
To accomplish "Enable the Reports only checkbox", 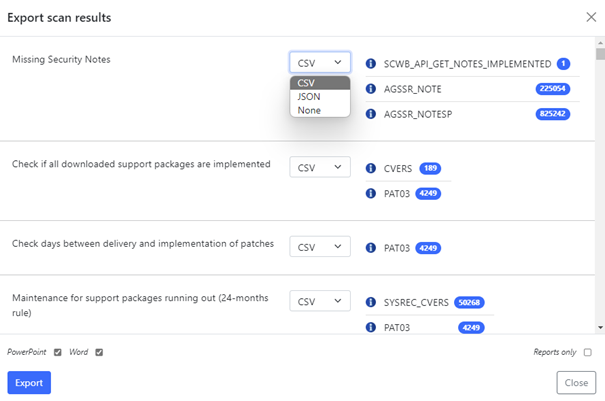I will [588, 352].
